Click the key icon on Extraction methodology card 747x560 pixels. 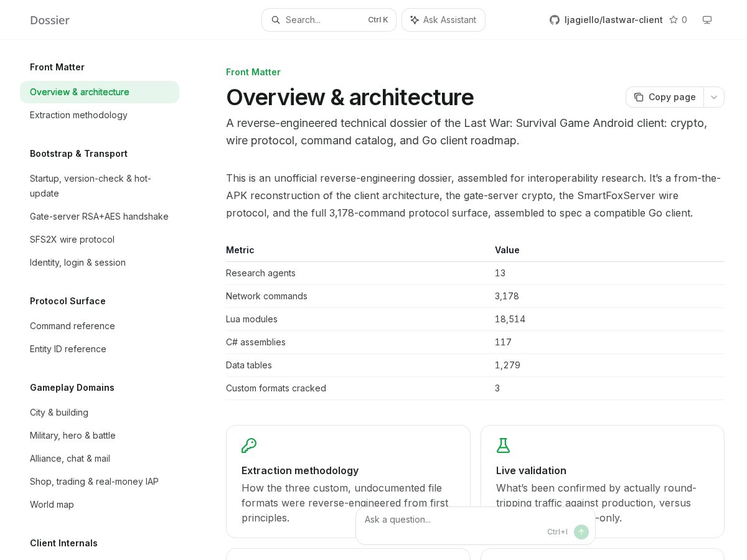(x=249, y=446)
